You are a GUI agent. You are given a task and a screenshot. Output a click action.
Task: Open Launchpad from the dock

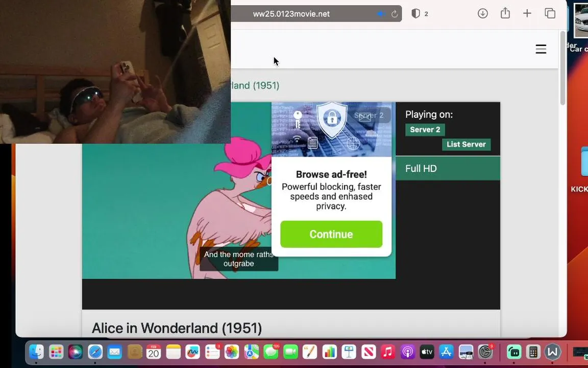click(56, 352)
